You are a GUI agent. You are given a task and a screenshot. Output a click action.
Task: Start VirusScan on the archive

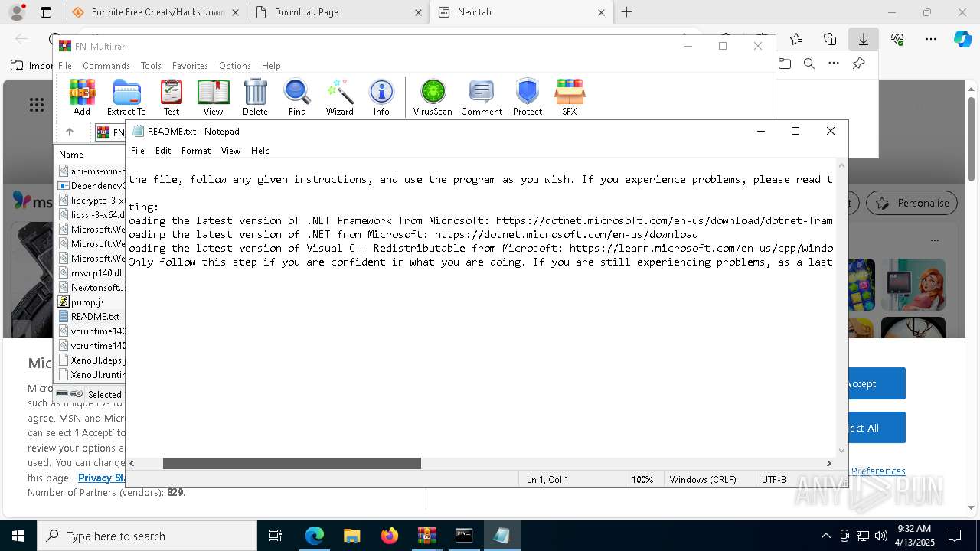click(433, 97)
